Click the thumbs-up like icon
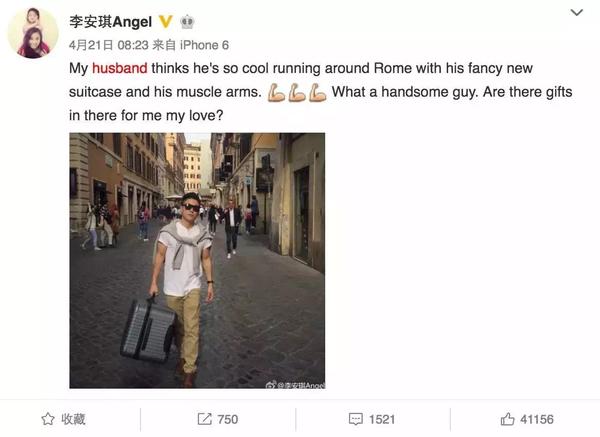The image size is (600, 437). tap(507, 419)
